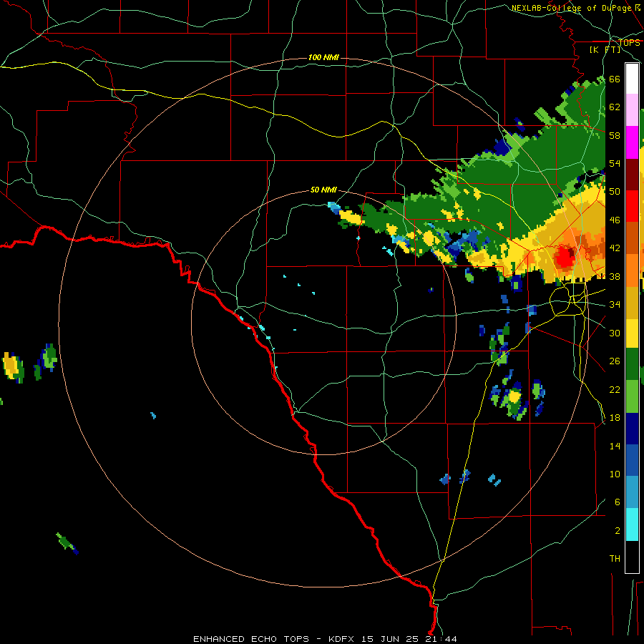Click the 34 legend value

point(615,305)
